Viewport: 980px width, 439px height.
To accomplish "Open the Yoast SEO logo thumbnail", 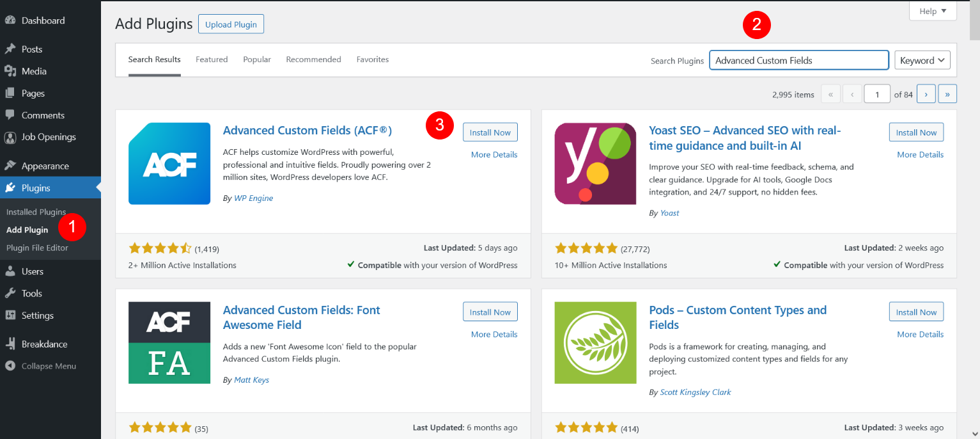I will click(x=595, y=163).
